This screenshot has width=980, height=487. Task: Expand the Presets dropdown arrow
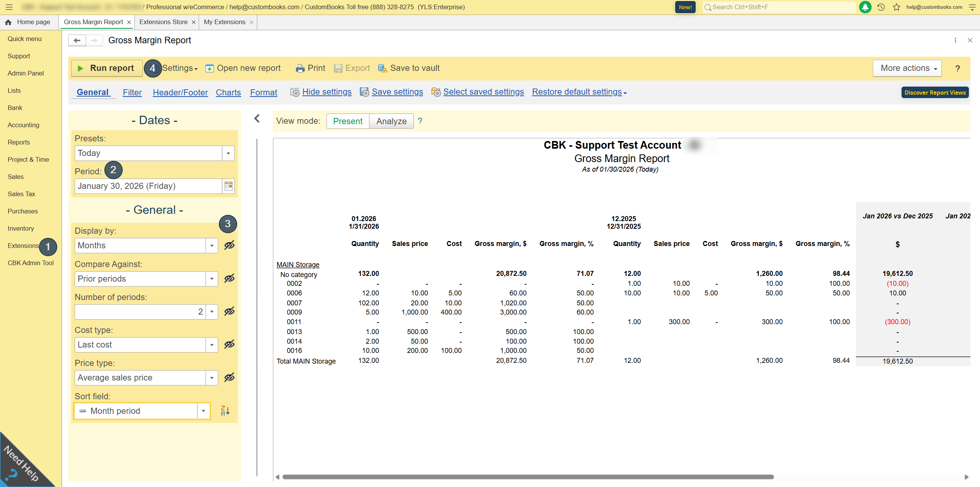tap(228, 153)
